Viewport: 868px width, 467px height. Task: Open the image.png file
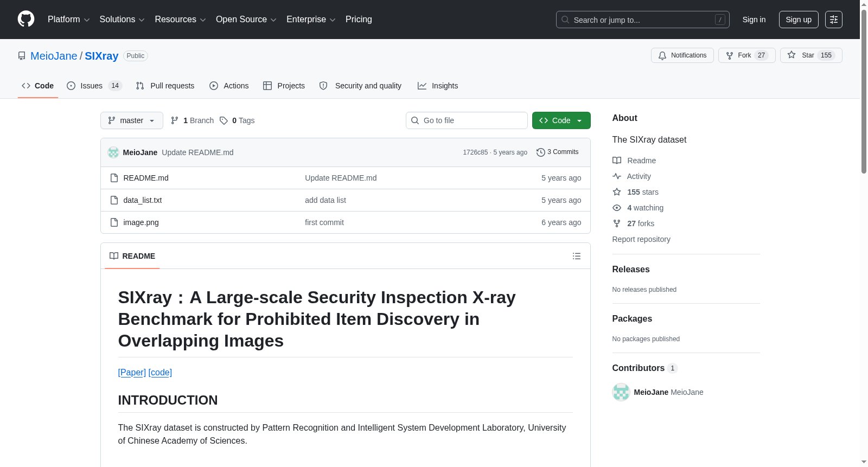coord(141,222)
